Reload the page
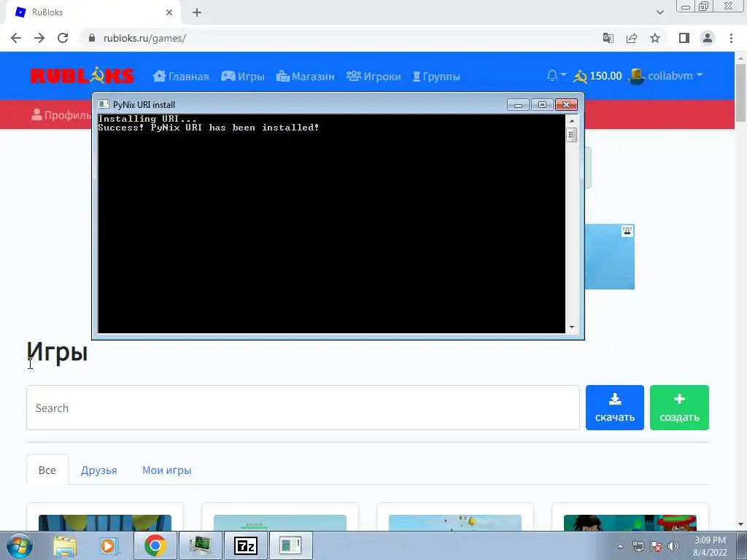Image resolution: width=747 pixels, height=560 pixels. 63,38
